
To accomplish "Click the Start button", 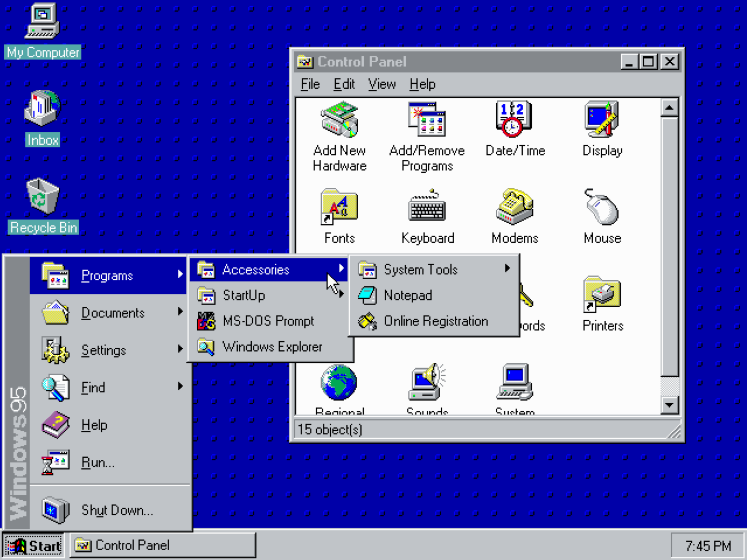I will (34, 545).
